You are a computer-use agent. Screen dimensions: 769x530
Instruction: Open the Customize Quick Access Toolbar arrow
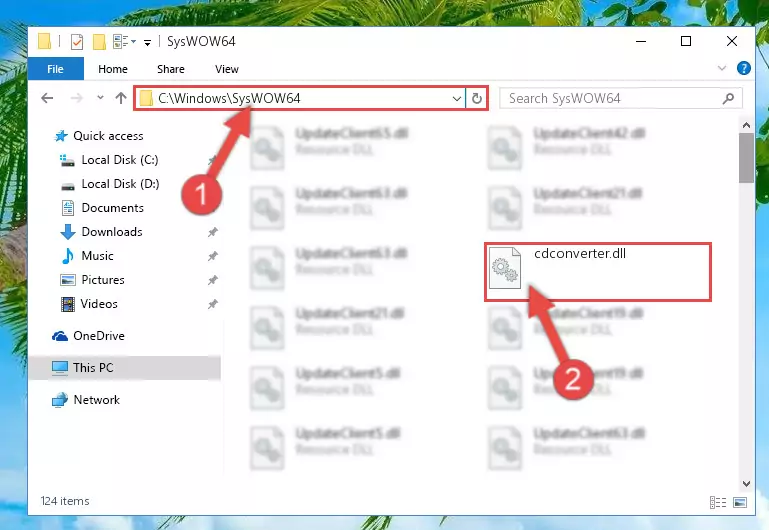pos(147,43)
